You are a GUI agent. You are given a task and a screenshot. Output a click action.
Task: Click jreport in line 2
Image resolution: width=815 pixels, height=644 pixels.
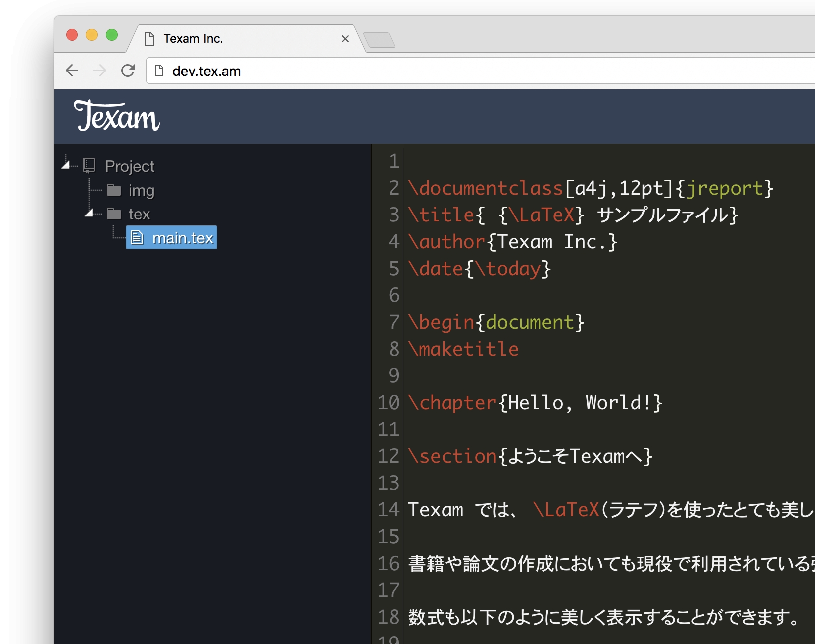[724, 189]
